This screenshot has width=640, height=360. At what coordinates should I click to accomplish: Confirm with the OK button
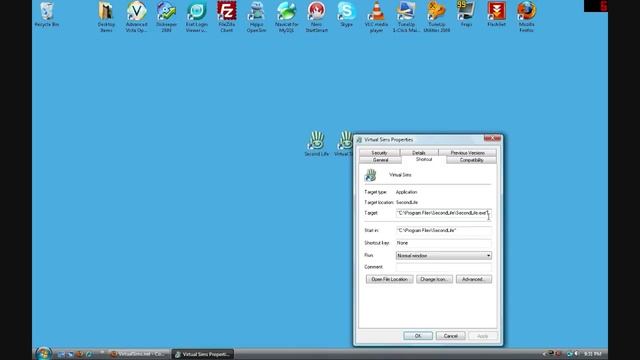(x=418, y=336)
